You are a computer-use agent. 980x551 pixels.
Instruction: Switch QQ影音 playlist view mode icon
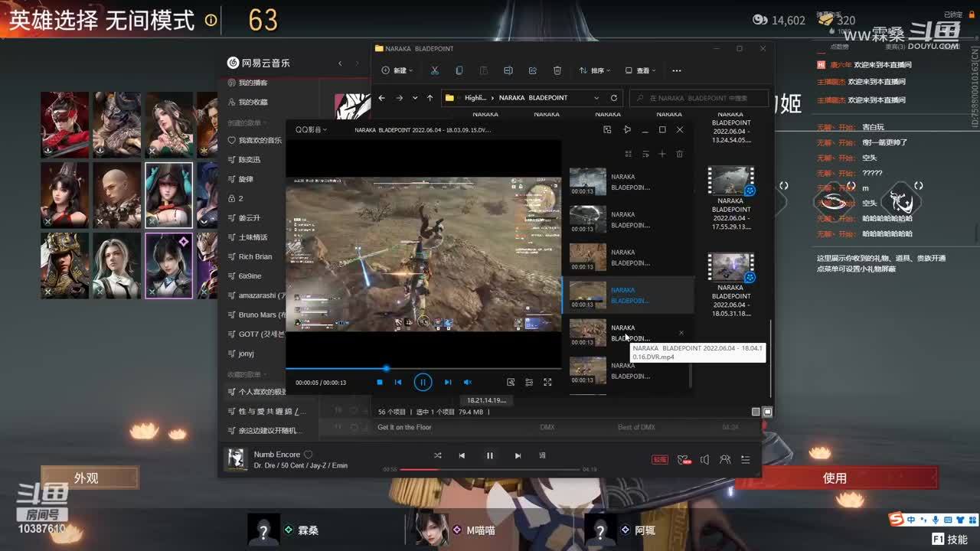(629, 154)
